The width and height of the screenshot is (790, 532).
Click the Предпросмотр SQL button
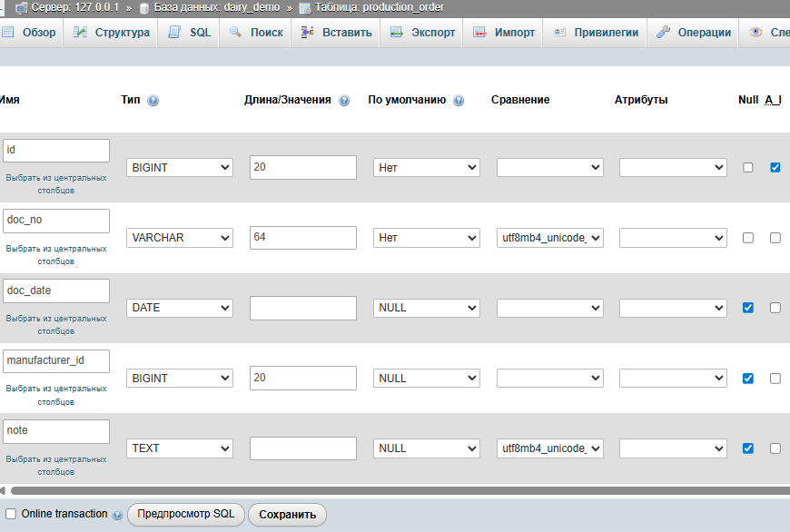pyautogui.click(x=185, y=514)
